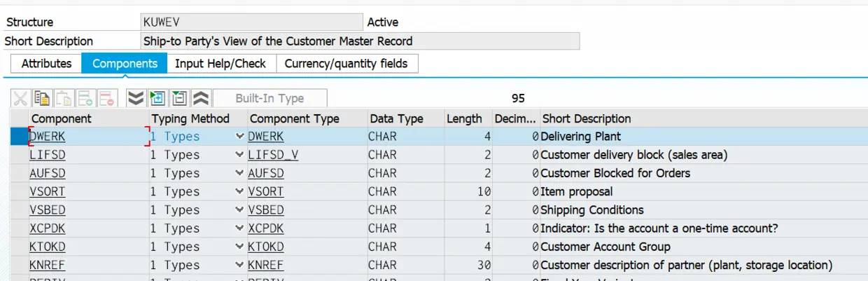Open Typing Method dropdown for KTOKD row
This screenshot has width=868, height=281.
point(241,247)
